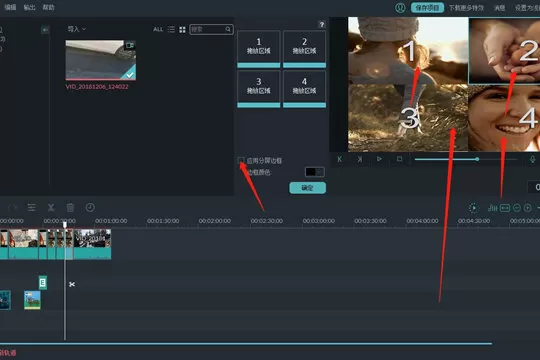
Task: Select split-screen drop zone 4
Action: pos(304,89)
